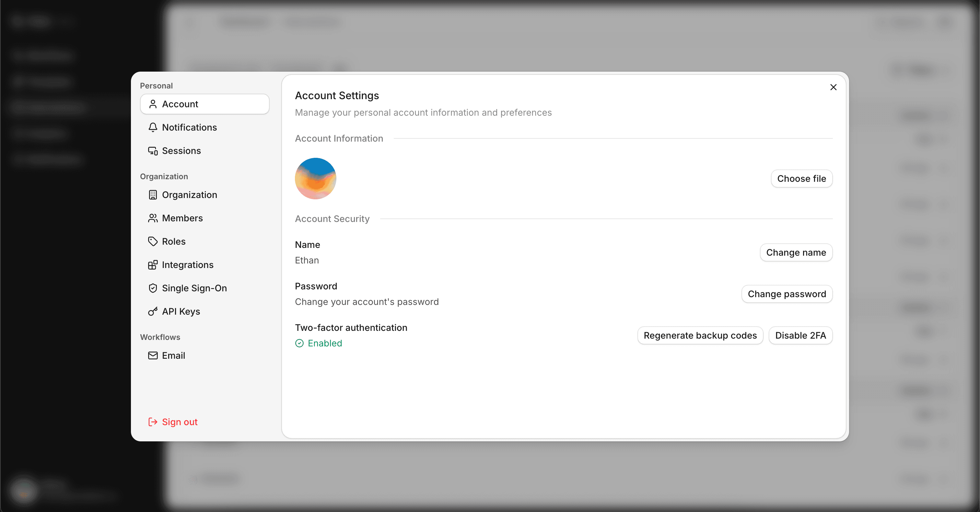Open Notifications via the bell icon

[153, 127]
